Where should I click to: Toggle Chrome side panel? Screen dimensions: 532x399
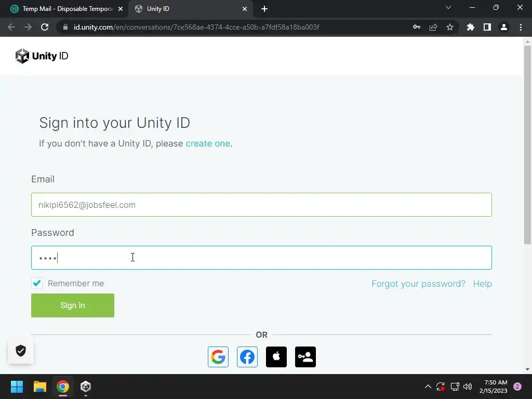487,27
